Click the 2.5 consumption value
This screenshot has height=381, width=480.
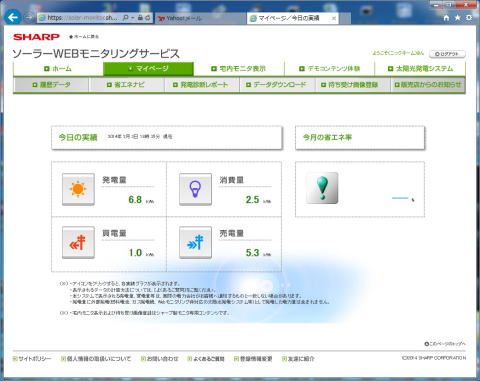click(x=252, y=199)
